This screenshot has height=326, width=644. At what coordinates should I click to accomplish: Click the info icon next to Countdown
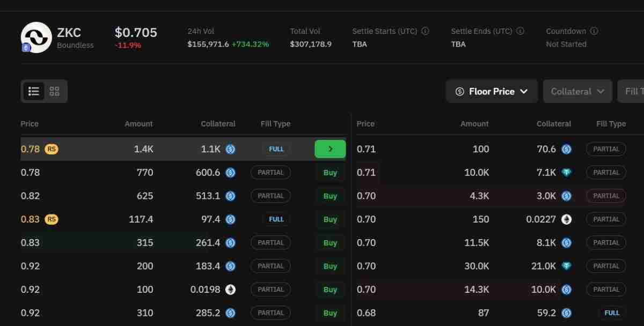[595, 31]
